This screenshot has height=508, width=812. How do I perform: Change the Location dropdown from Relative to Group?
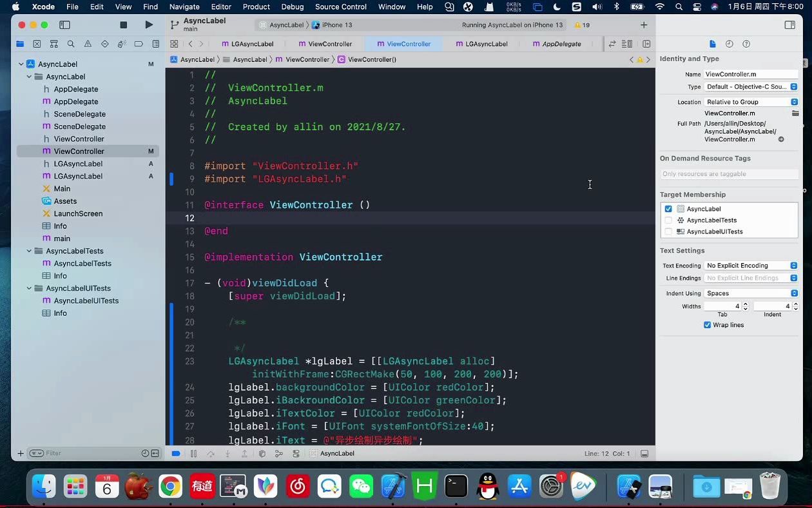(x=751, y=101)
